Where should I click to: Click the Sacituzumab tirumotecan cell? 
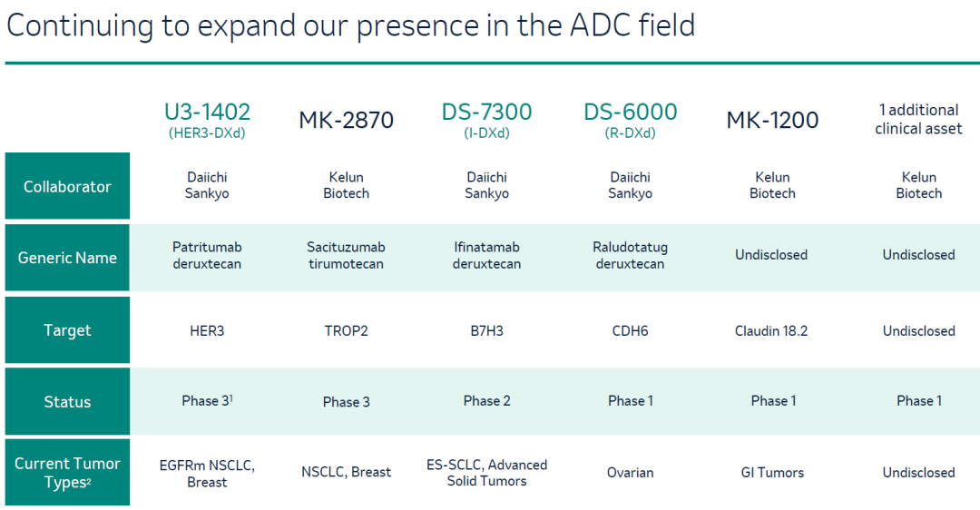tap(346, 255)
